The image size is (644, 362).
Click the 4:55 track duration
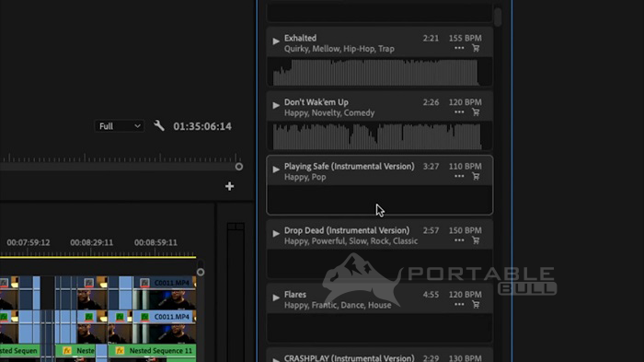tap(431, 295)
